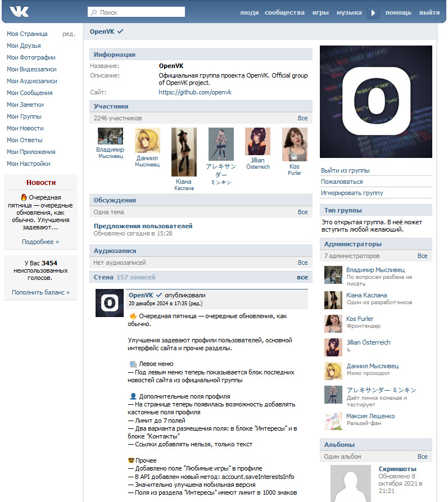Show all albums via Все in Альбомы
Viewport: 448px width, 502px height.
coord(422,456)
